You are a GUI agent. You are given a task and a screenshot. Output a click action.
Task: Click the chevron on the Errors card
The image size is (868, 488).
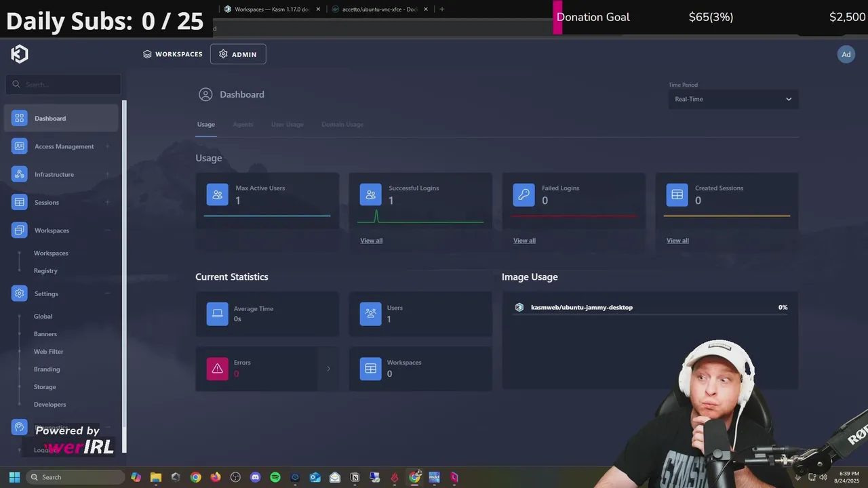coord(328,369)
